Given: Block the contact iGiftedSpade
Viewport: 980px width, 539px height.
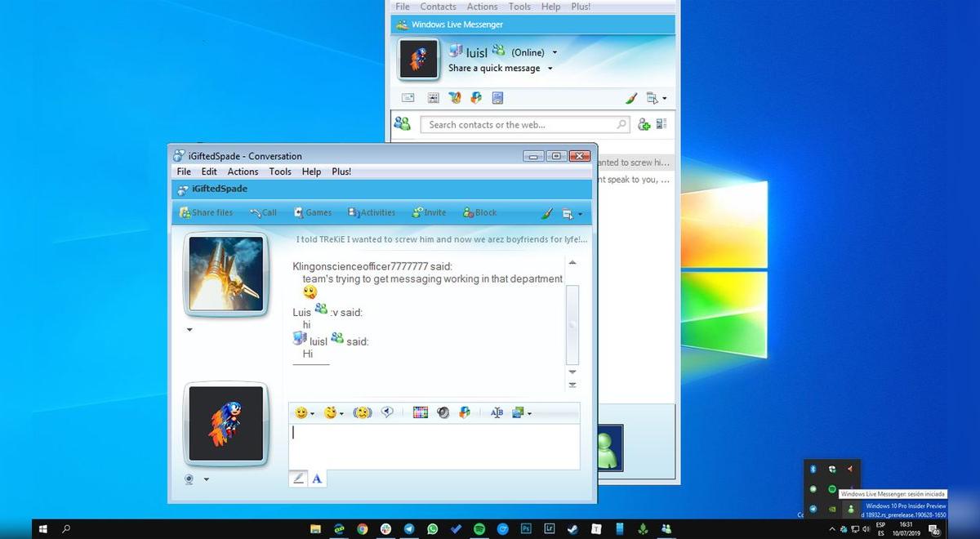Looking at the screenshot, I should click(479, 212).
